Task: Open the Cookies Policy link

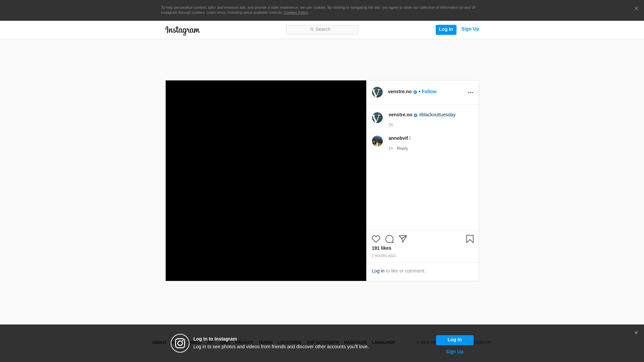Action: (296, 12)
